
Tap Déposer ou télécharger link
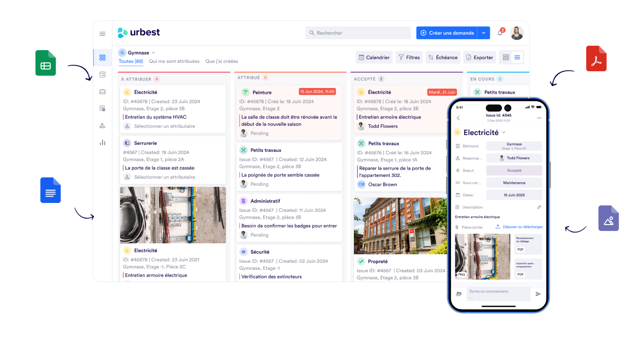519,227
